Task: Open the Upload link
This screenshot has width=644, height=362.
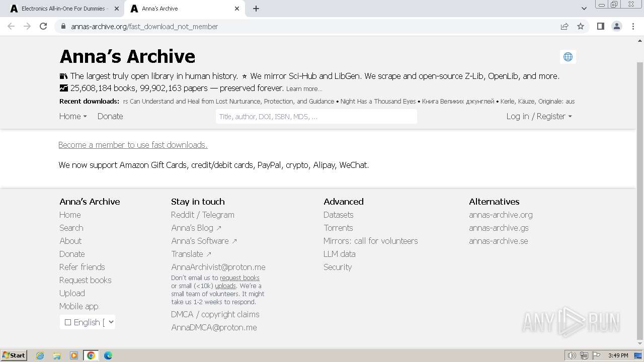Action: pos(72,293)
